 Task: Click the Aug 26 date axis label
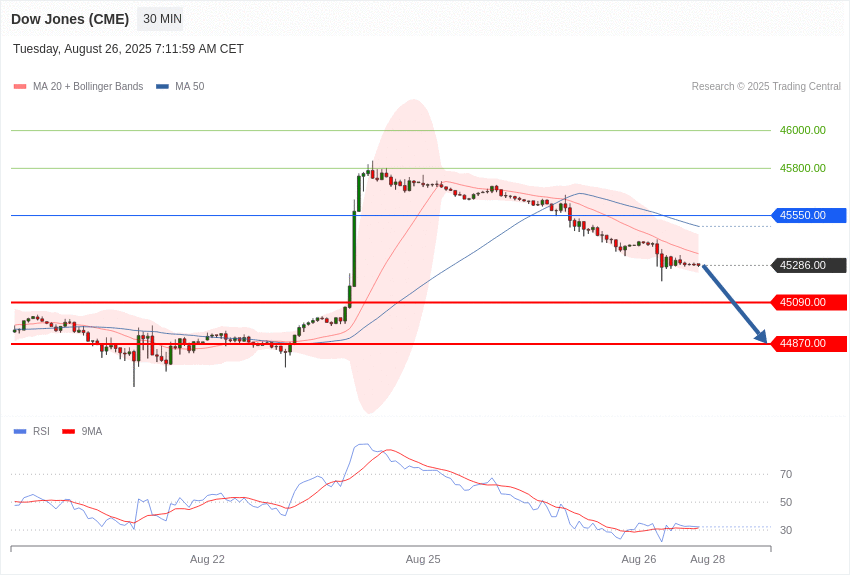(x=639, y=559)
